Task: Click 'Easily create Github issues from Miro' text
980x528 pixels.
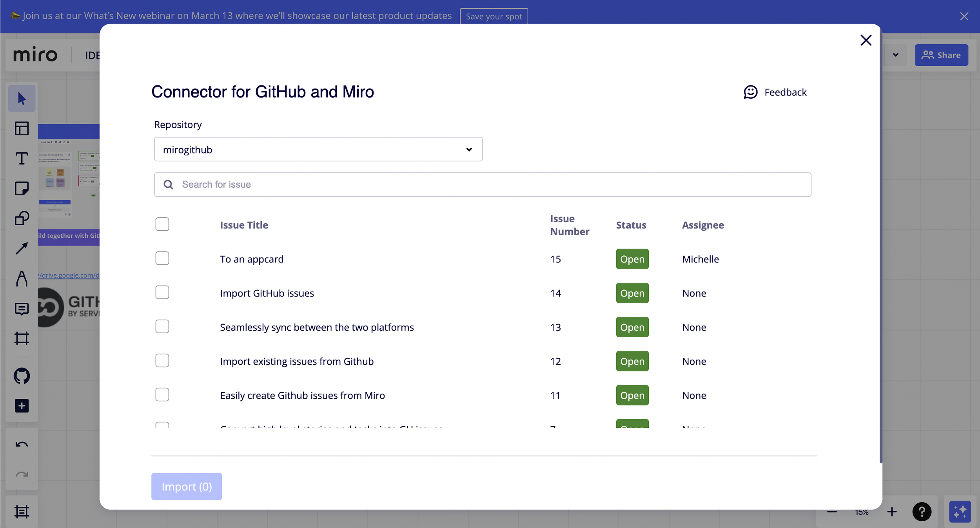Action: [303, 396]
